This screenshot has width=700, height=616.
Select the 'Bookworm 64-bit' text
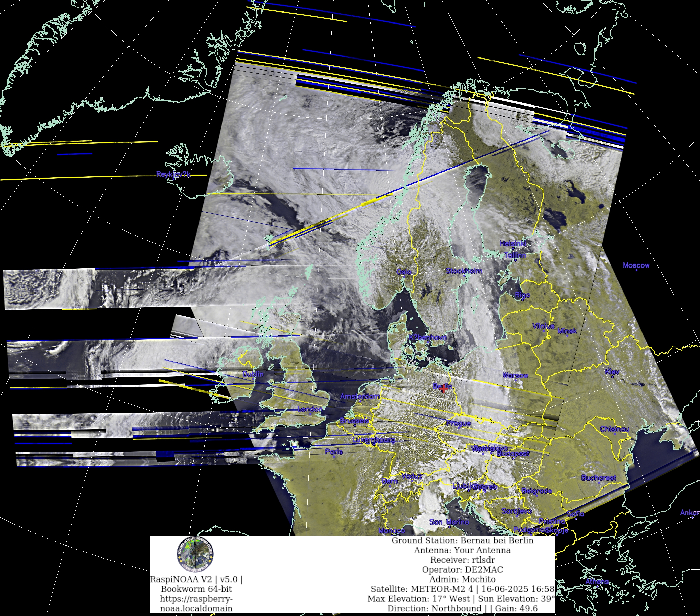[x=196, y=589]
